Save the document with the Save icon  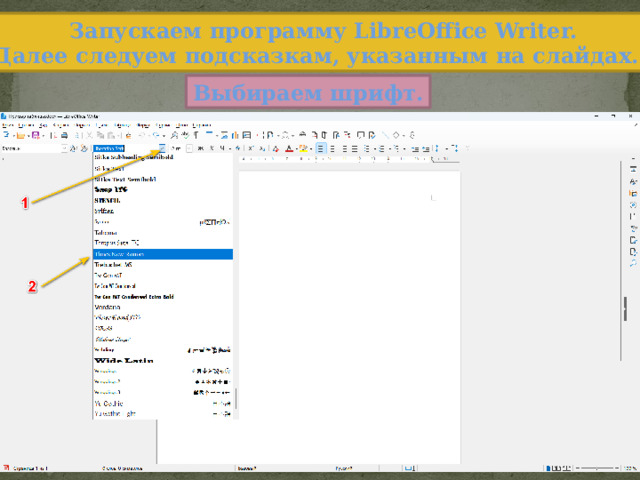pyautogui.click(x=36, y=135)
